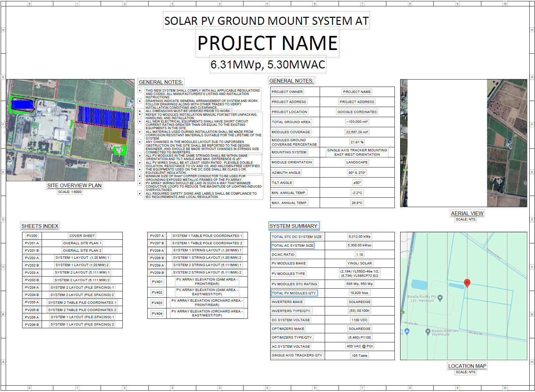
Task: Click 'OVERALL SITE PLAN 1' in sheets index
Action: pyautogui.click(x=82, y=243)
